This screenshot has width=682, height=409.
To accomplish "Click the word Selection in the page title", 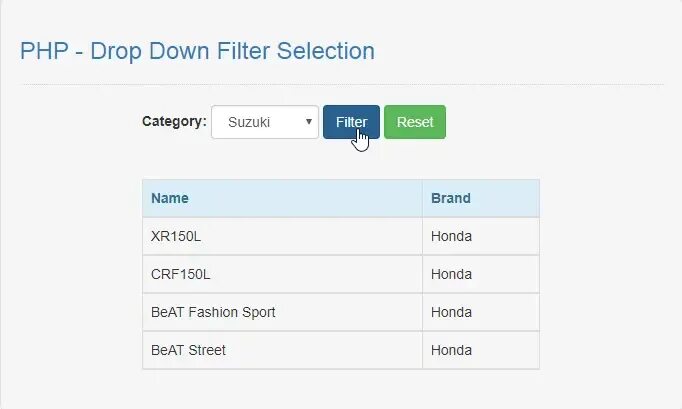I will click(328, 51).
